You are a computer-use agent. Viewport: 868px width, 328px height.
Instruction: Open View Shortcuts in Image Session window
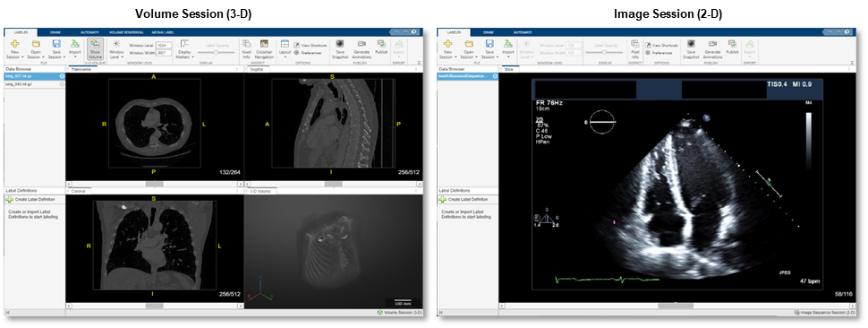pos(662,45)
